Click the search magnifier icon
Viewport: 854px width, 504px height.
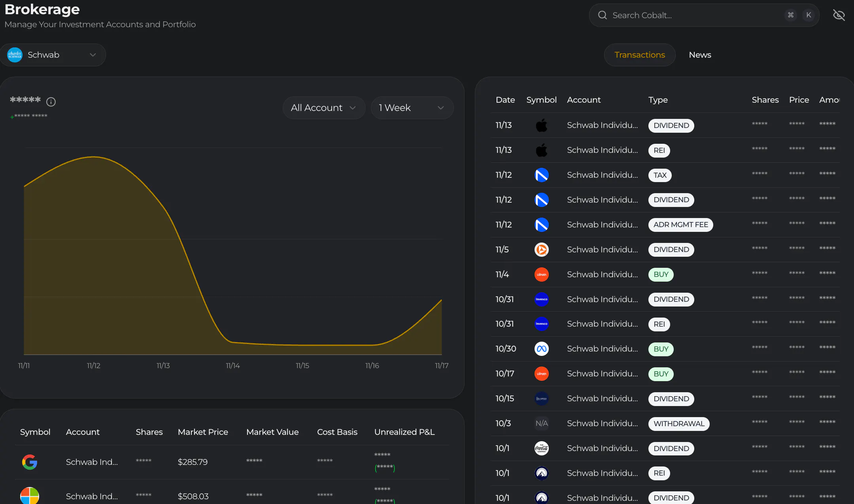click(602, 15)
